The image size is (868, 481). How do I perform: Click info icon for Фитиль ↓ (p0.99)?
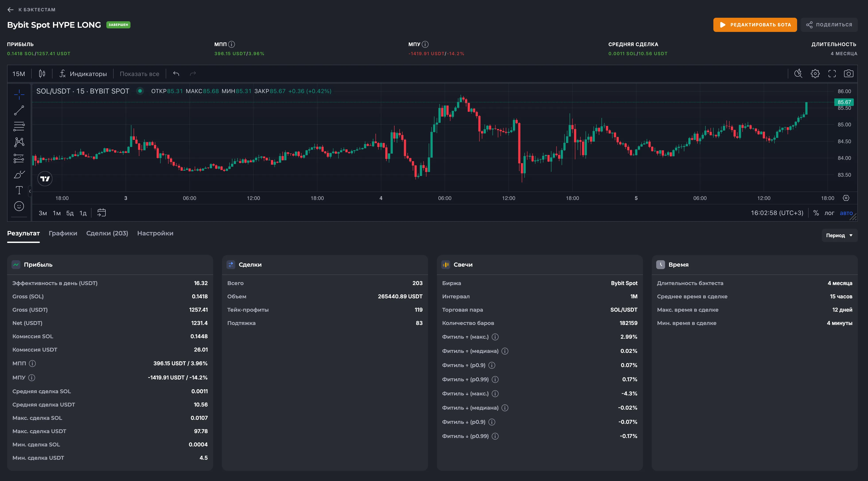coord(495,436)
